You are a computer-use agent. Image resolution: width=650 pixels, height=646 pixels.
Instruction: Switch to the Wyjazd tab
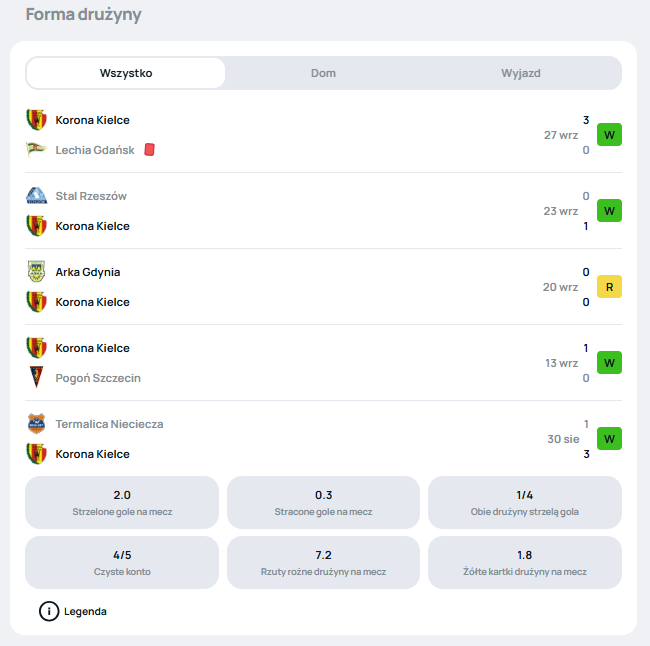[521, 73]
